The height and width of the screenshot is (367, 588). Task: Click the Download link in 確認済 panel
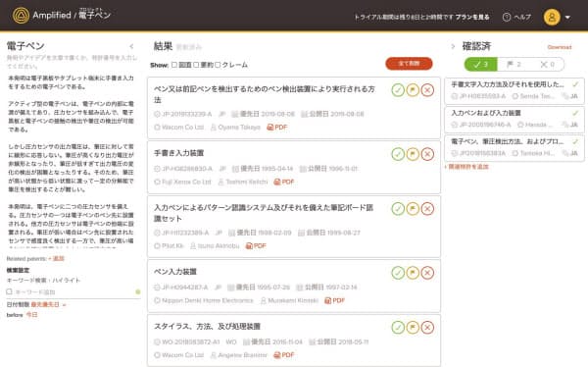[560, 47]
